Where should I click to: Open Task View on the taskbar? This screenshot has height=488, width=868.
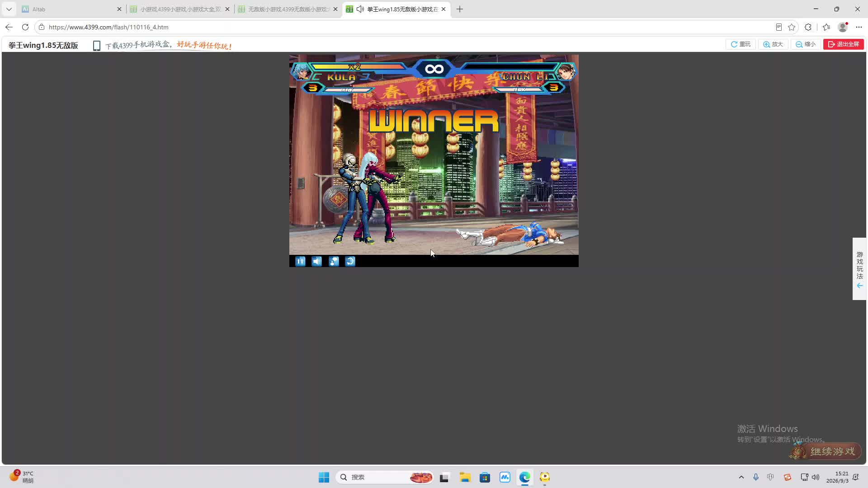pyautogui.click(x=444, y=477)
